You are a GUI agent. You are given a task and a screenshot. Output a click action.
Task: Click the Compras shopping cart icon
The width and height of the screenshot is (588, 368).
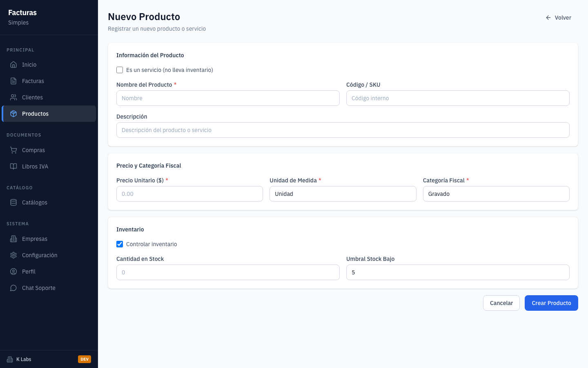point(13,150)
